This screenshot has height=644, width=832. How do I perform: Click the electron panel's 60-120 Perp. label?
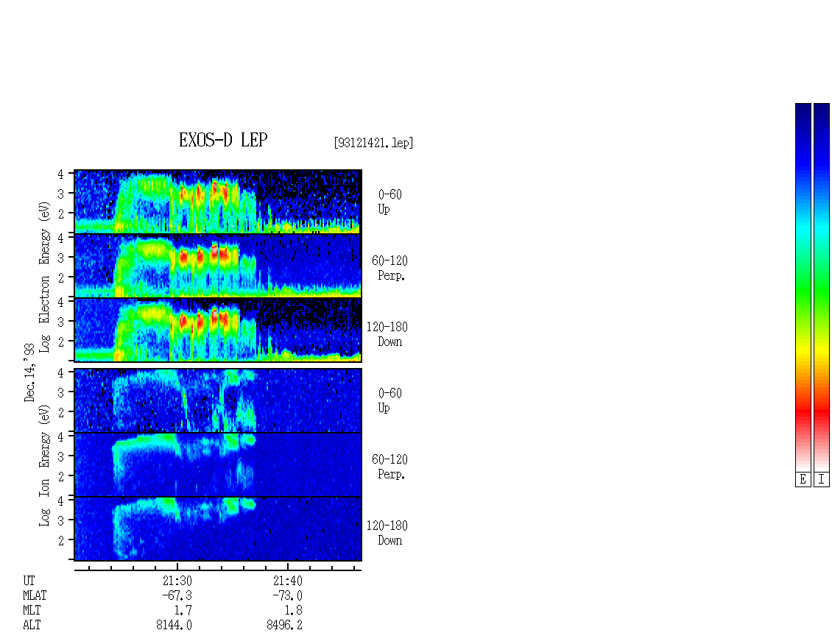point(390,268)
